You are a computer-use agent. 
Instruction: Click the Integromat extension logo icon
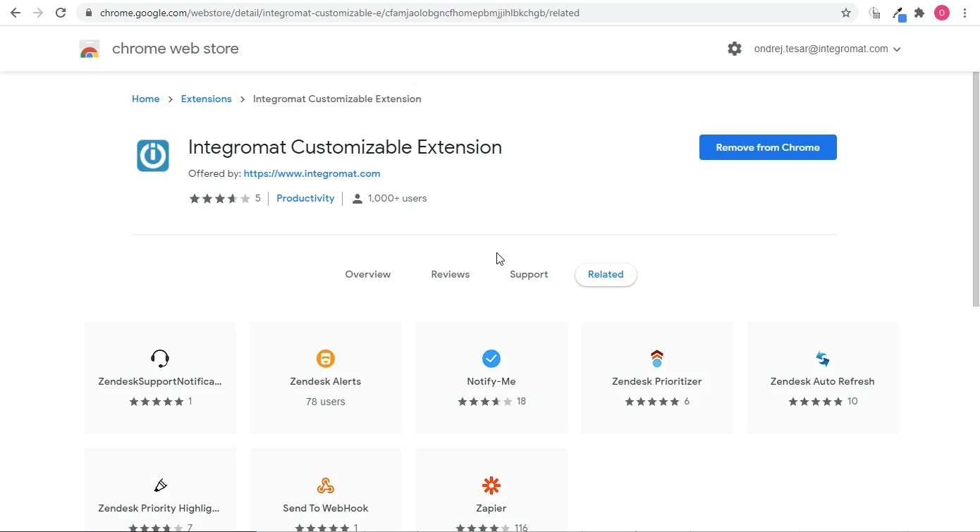pyautogui.click(x=153, y=156)
